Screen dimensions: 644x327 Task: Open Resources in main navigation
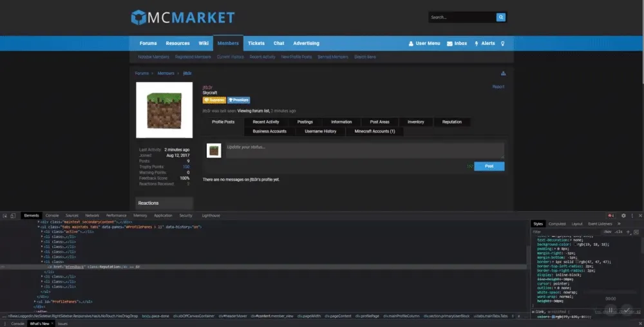point(178,44)
